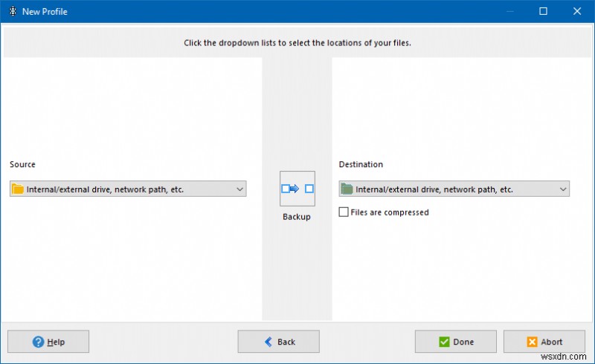Click the Help button

[48, 342]
